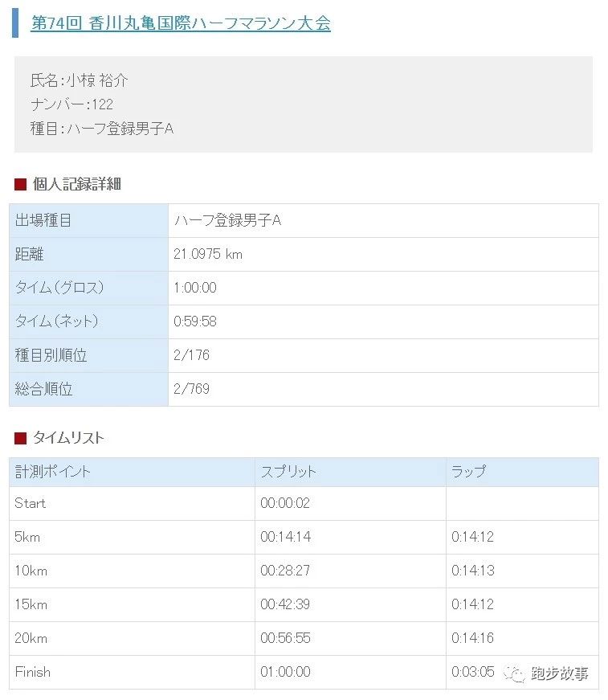Viewport: 608px width, 700px height.
Task: Select the Start split 00:00:02
Action: [x=285, y=503]
